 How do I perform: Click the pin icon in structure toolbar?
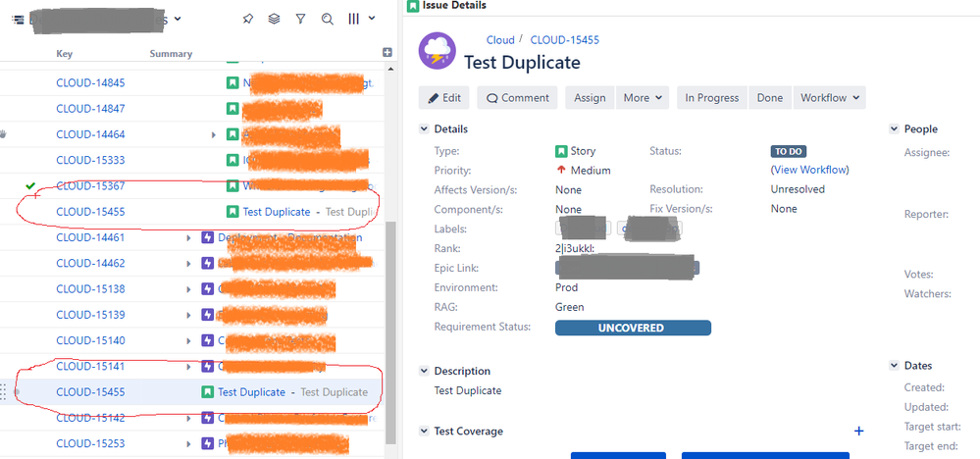pos(247,19)
